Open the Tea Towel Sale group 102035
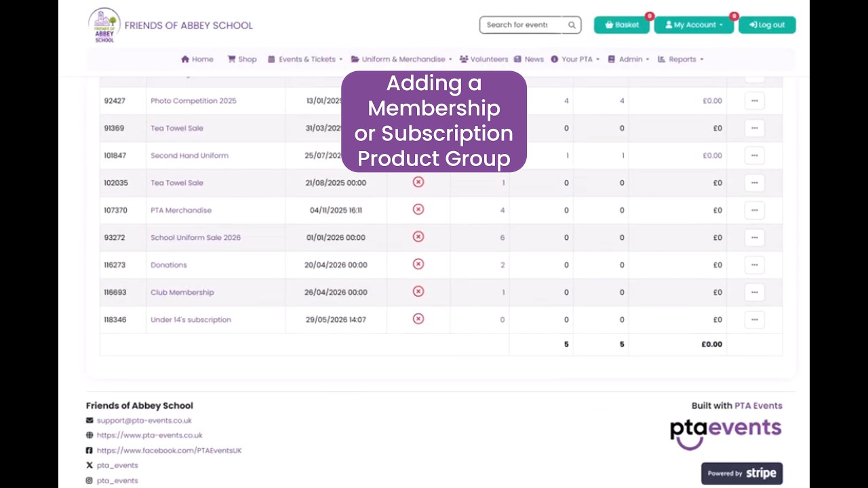Image resolution: width=868 pixels, height=488 pixels. (177, 183)
